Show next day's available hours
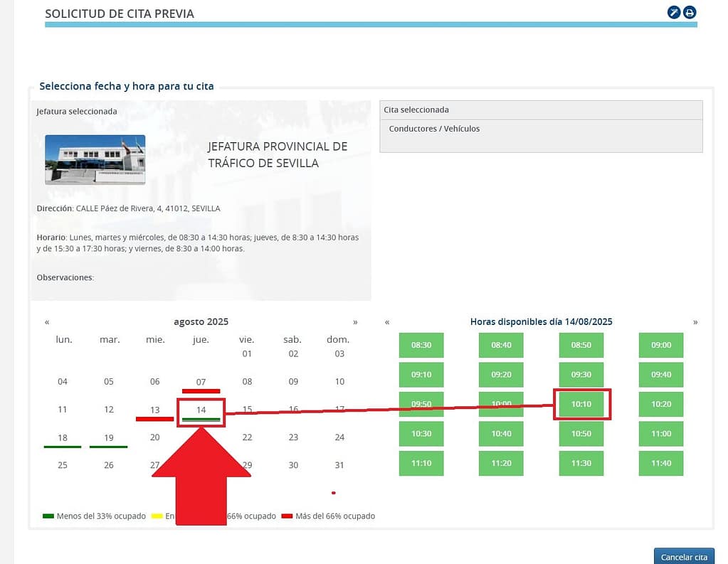The width and height of the screenshot is (728, 564). (x=695, y=322)
